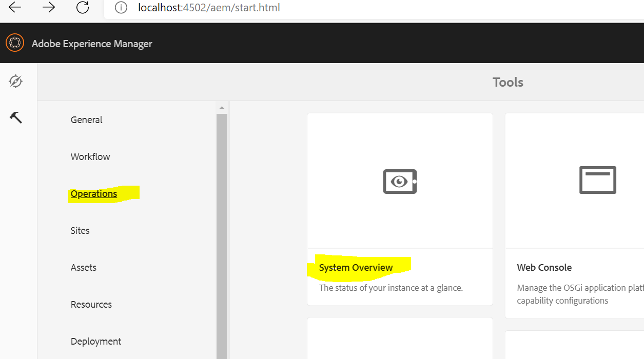Select Deployment in tools menu
This screenshot has height=359, width=644.
click(96, 341)
